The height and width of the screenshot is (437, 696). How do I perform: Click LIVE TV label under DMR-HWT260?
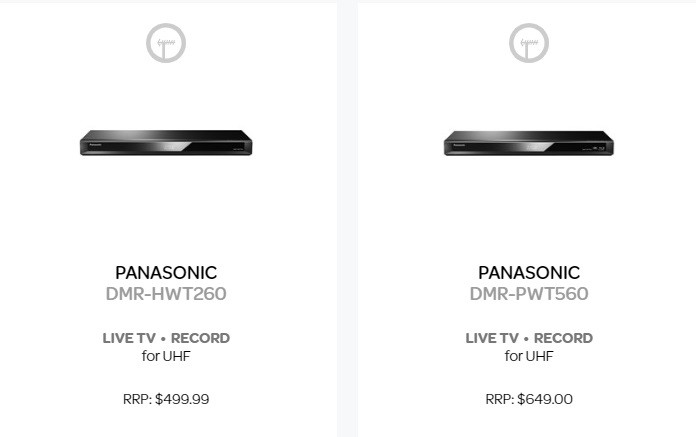click(129, 338)
